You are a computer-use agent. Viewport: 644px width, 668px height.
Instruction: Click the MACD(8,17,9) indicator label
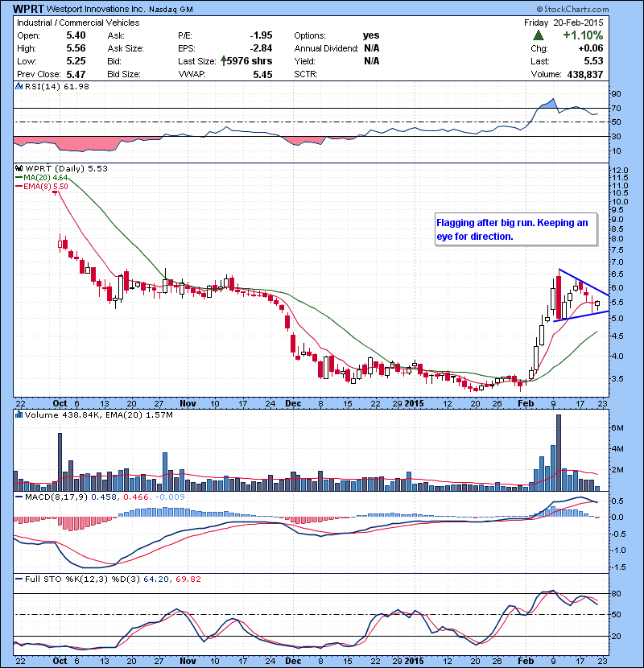(x=57, y=497)
